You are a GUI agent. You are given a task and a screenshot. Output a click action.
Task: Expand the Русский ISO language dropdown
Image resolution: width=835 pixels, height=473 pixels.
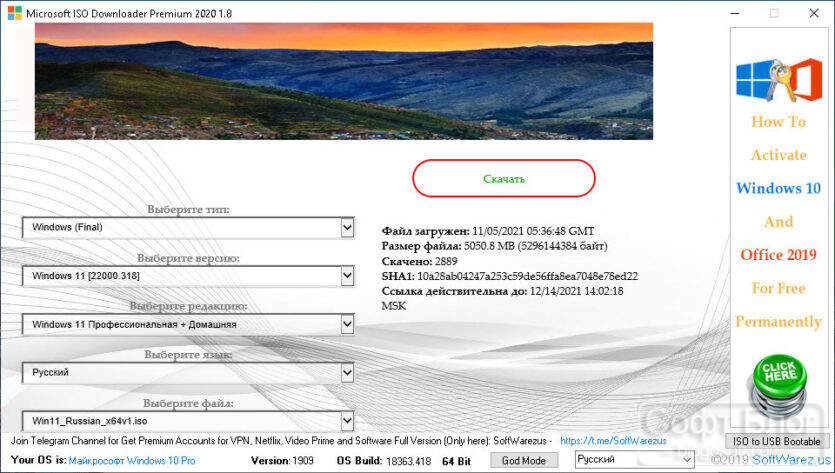[188, 373]
